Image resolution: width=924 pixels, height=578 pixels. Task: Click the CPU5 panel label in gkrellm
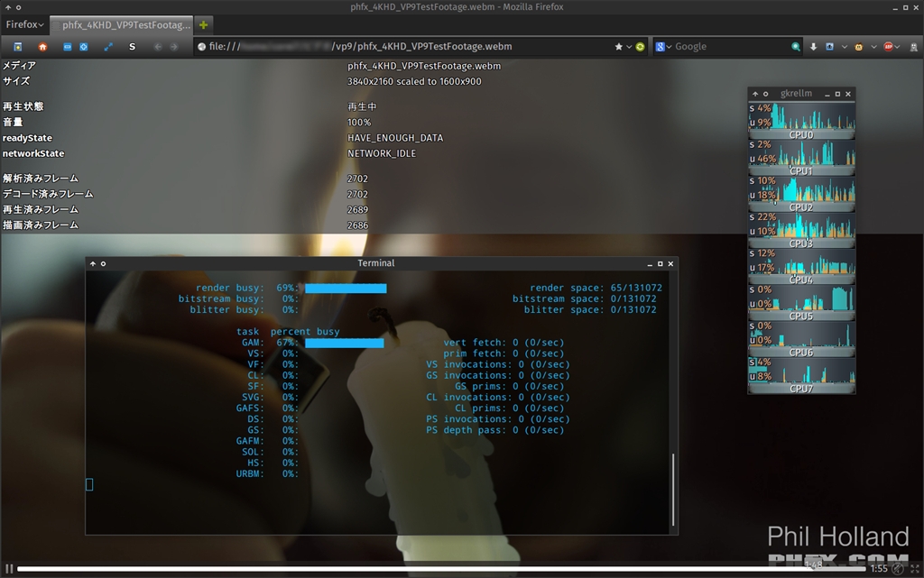tap(801, 317)
